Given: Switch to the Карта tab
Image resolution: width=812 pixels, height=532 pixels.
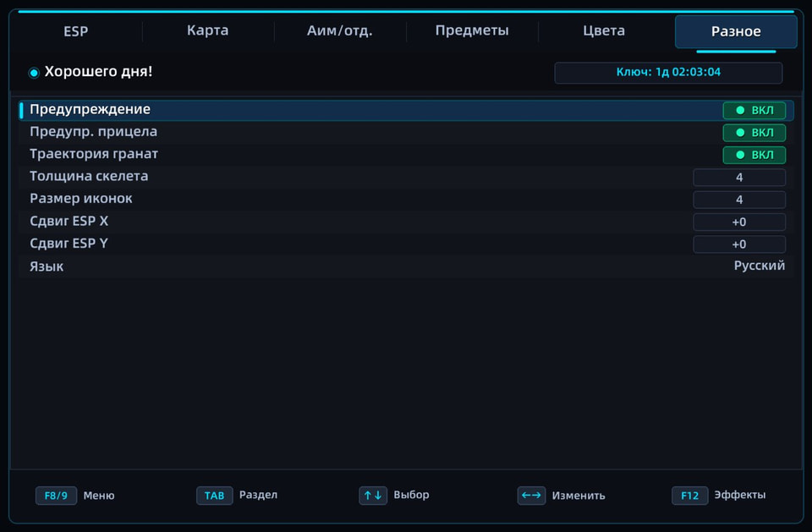Looking at the screenshot, I should coord(208,30).
